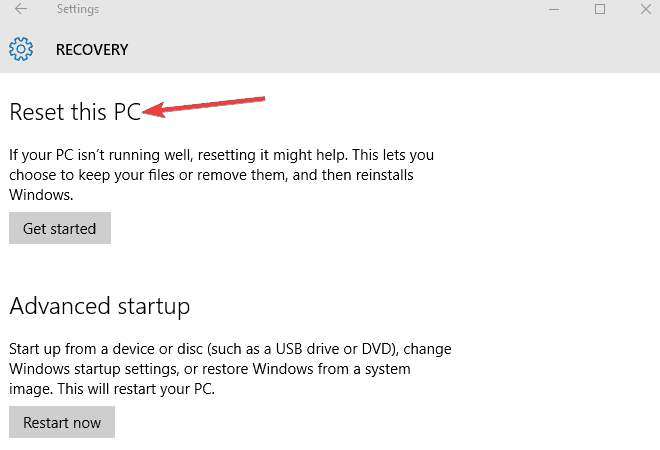Maximize the Settings window

tap(600, 9)
